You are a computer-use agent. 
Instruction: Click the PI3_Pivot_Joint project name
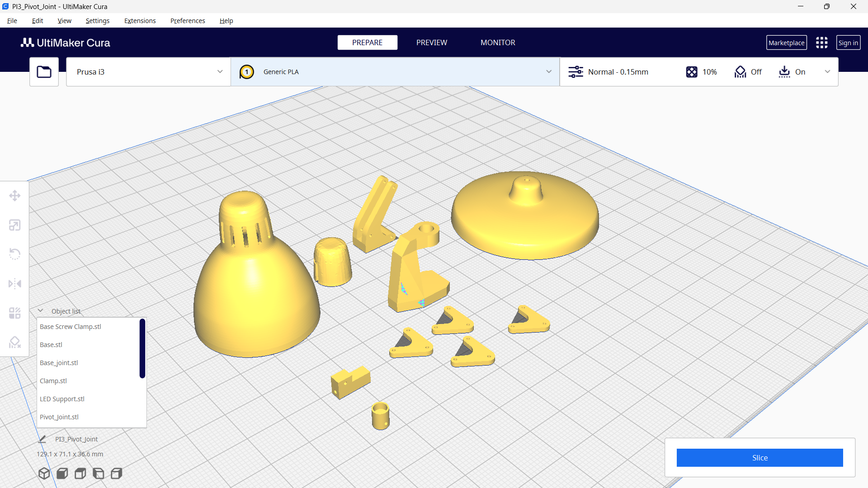click(x=76, y=439)
